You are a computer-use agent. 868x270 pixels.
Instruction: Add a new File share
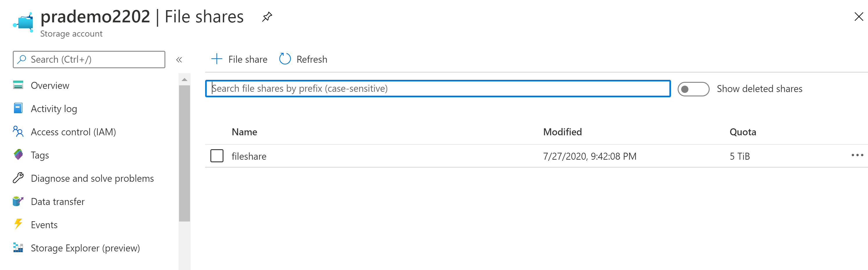coord(239,59)
